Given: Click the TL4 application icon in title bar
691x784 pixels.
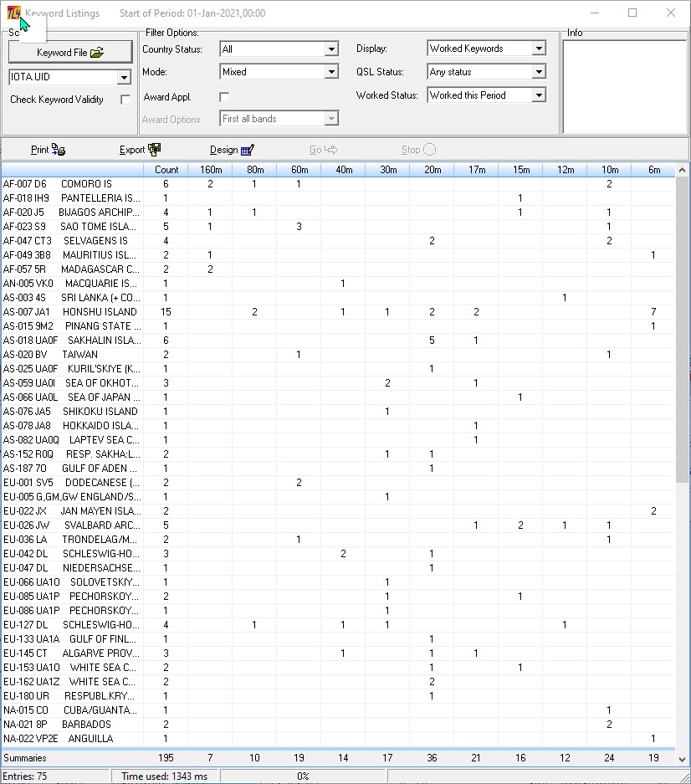Looking at the screenshot, I should pyautogui.click(x=13, y=13).
